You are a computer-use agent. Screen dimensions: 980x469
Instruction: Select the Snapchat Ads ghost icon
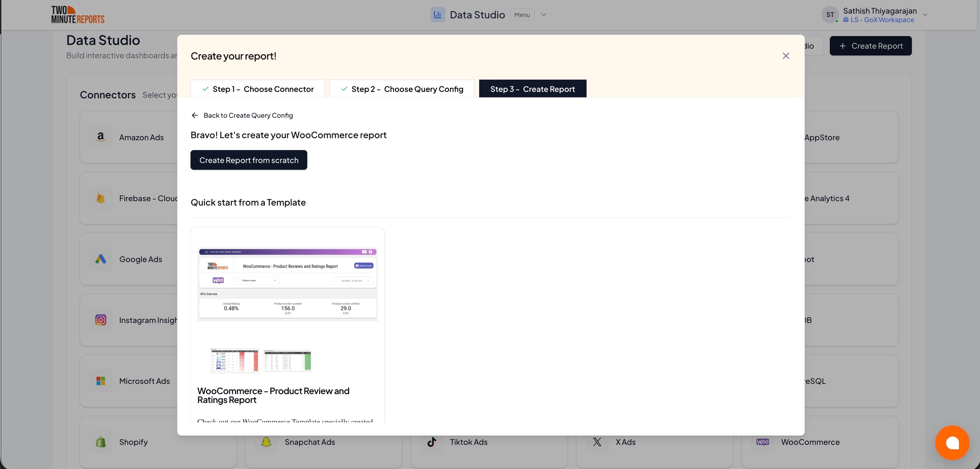click(x=266, y=442)
